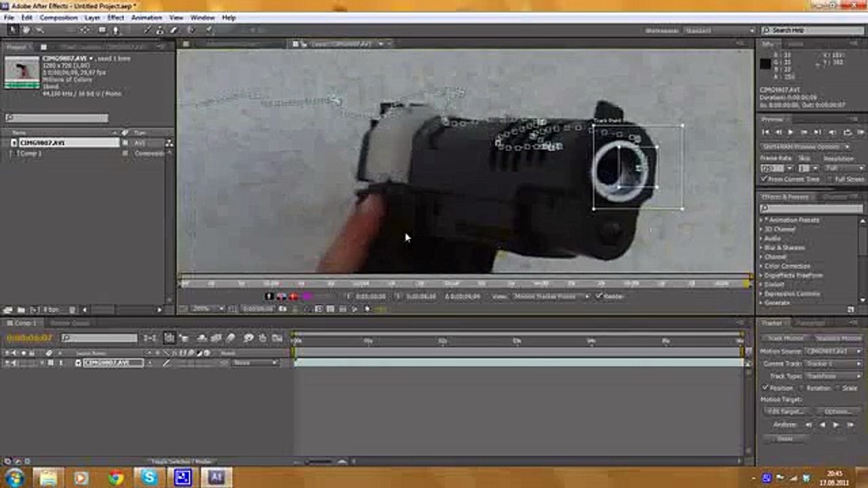Viewport: 868px width, 488px height.
Task: Jump to first frame in Preview panel
Action: (x=766, y=132)
